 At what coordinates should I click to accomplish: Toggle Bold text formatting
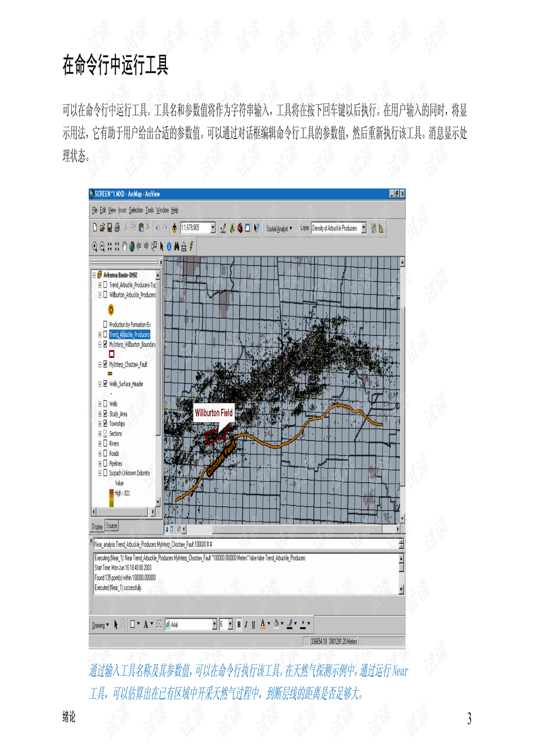coord(239,625)
